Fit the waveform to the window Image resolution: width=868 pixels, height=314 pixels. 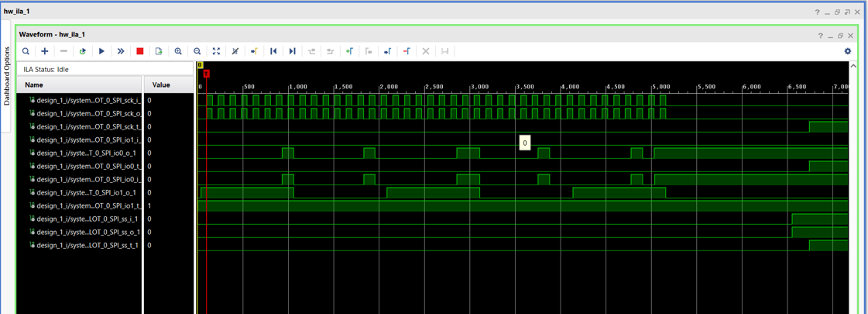216,51
